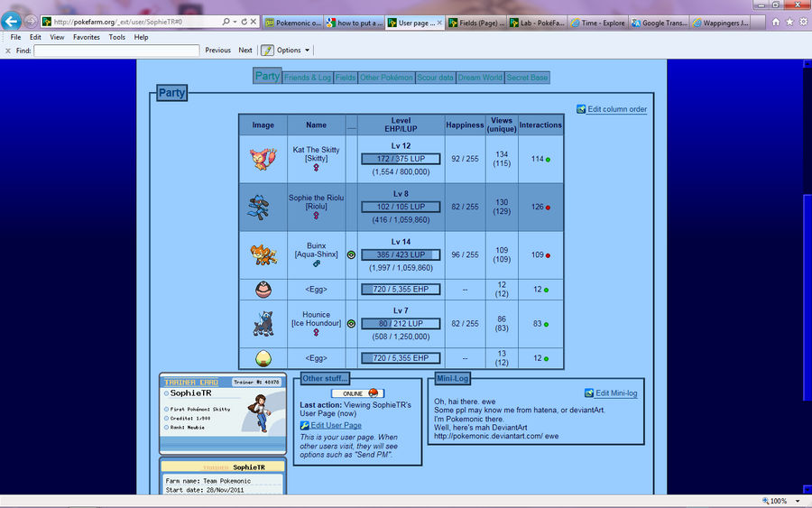Switch to the Fields page tab
The width and height of the screenshot is (812, 508).
tap(346, 78)
